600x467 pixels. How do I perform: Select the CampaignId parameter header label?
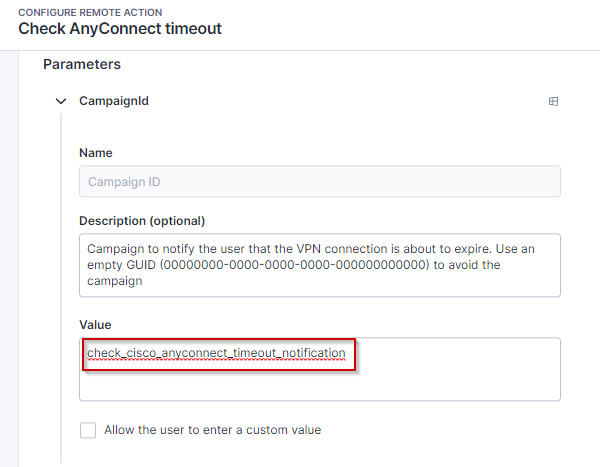click(114, 101)
